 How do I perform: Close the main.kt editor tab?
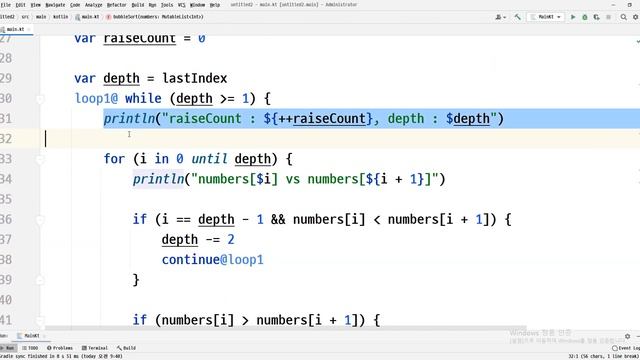pyautogui.click(x=29, y=29)
